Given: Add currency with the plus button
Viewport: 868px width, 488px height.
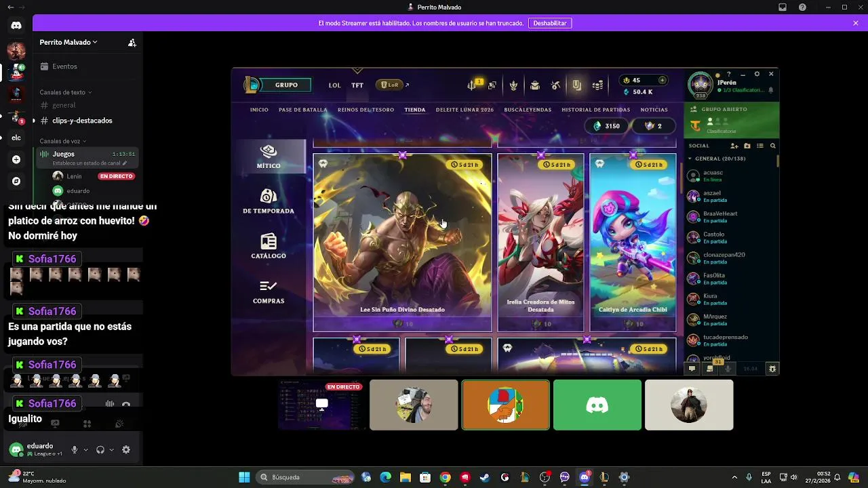Looking at the screenshot, I should [663, 80].
